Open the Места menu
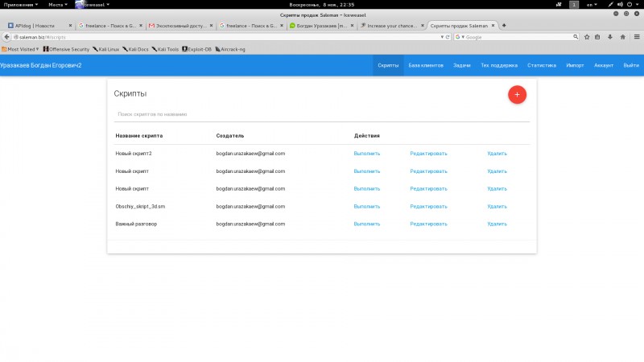 pyautogui.click(x=57, y=5)
